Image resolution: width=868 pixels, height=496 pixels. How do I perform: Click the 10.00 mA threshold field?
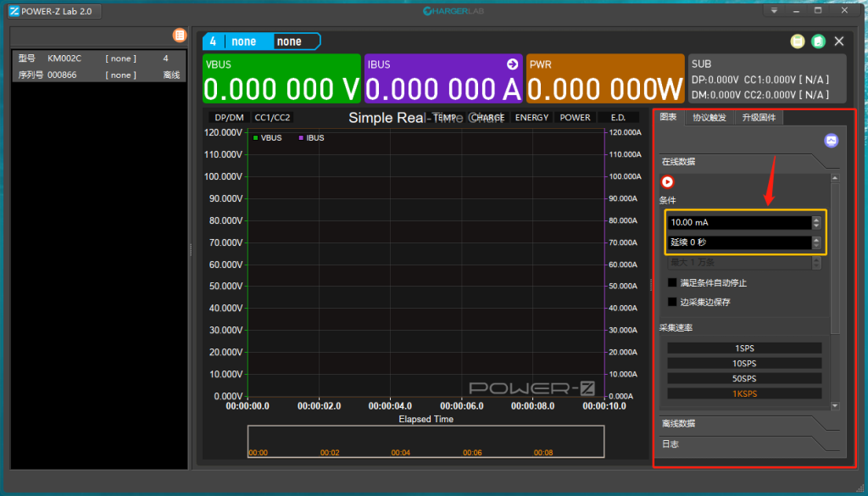pos(739,222)
